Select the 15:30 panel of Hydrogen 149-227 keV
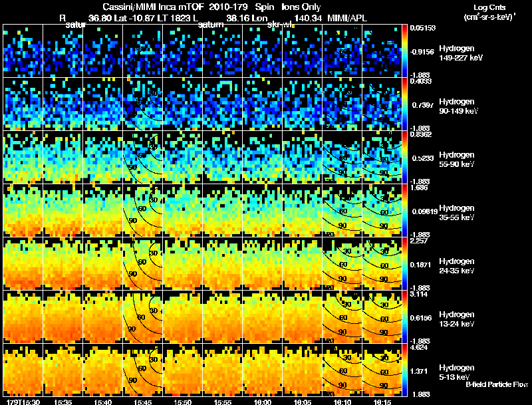 point(23,51)
